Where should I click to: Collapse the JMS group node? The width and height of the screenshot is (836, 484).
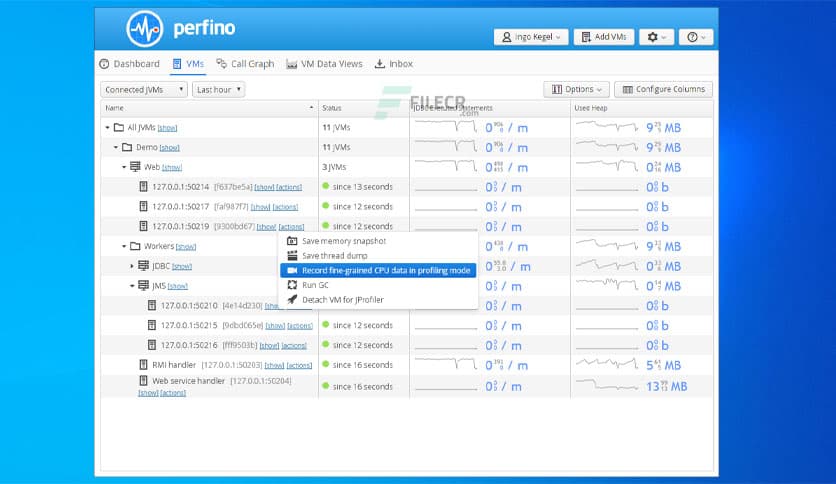(x=132, y=286)
